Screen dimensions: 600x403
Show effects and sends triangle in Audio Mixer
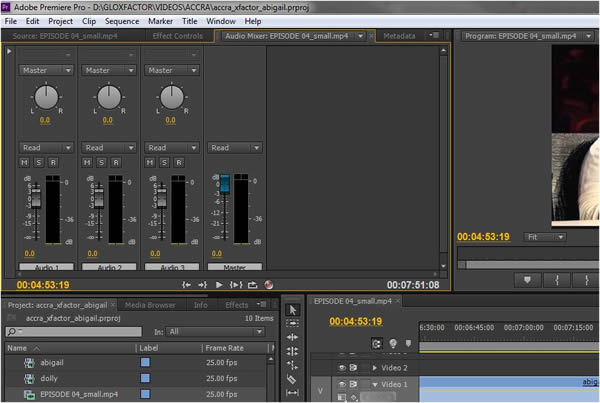pyautogui.click(x=9, y=51)
